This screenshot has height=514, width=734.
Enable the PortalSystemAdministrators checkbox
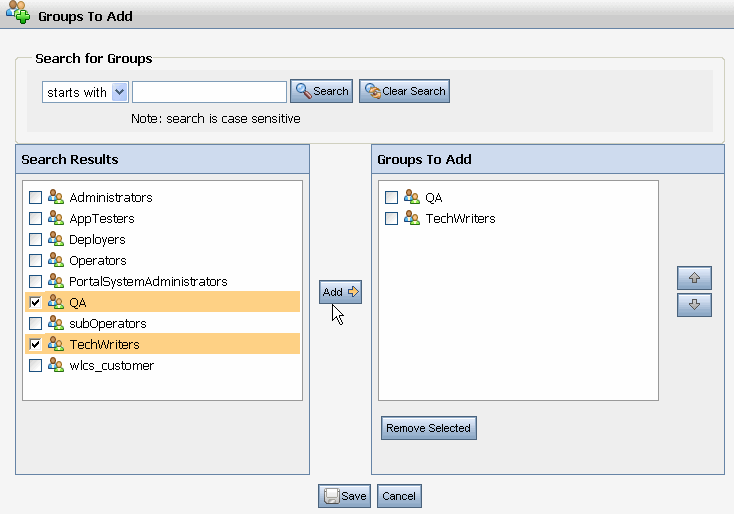[x=36, y=282]
